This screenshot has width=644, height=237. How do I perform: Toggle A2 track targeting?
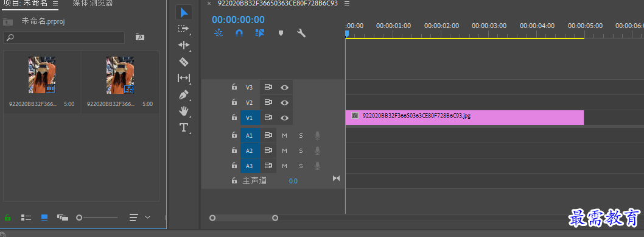[x=250, y=150]
